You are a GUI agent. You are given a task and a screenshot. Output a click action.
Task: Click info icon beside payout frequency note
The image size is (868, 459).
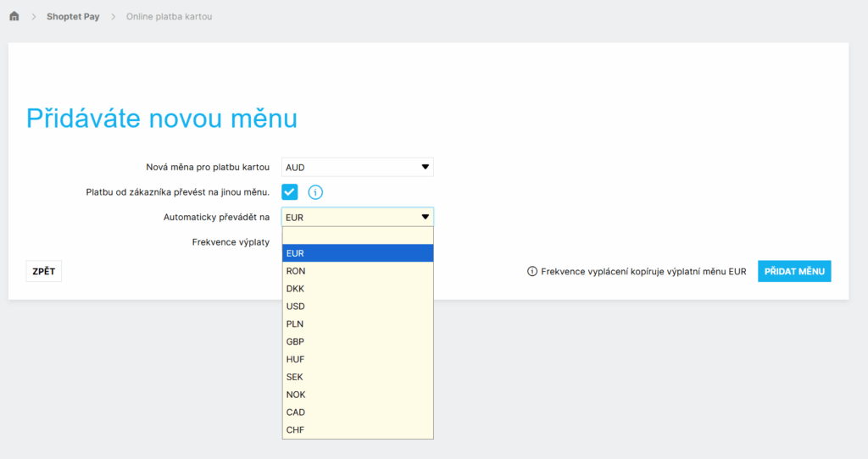point(532,272)
